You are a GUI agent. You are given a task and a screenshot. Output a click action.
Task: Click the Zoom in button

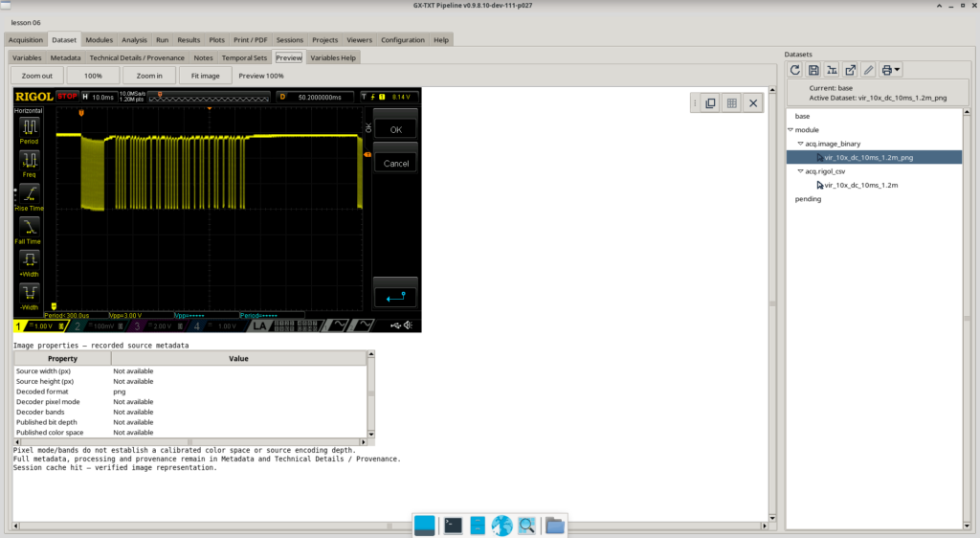(x=149, y=76)
